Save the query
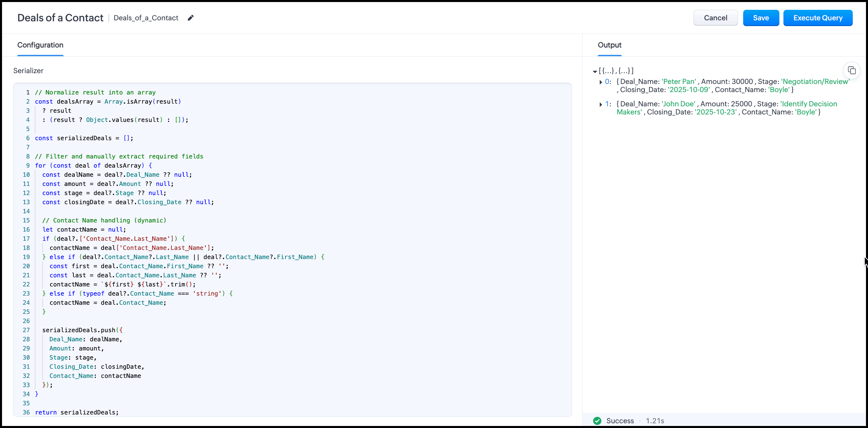868x428 pixels. coord(761,18)
